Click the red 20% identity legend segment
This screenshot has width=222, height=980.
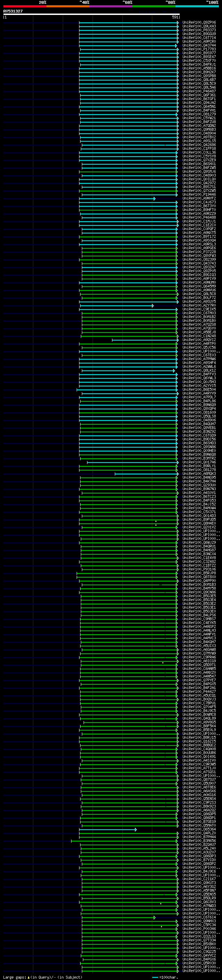25,6
